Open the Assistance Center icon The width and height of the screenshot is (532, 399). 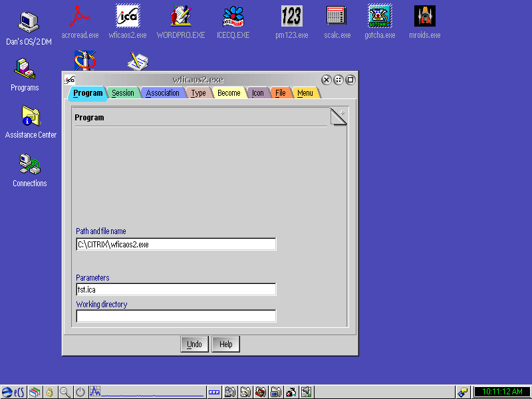pos(31,116)
